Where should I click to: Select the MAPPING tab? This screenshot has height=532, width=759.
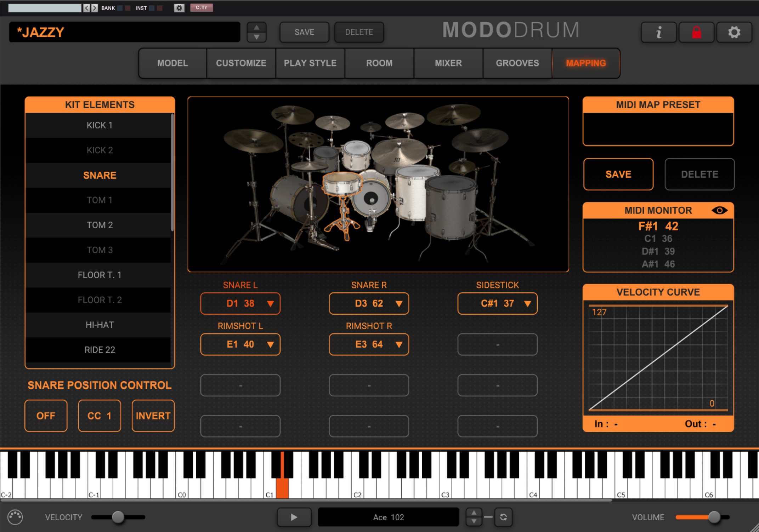(586, 63)
